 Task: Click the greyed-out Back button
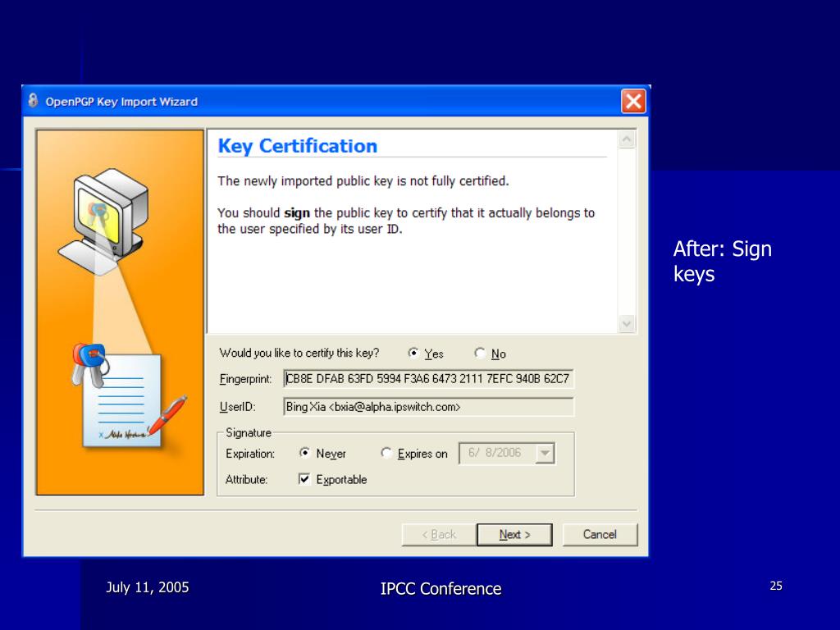point(439,535)
